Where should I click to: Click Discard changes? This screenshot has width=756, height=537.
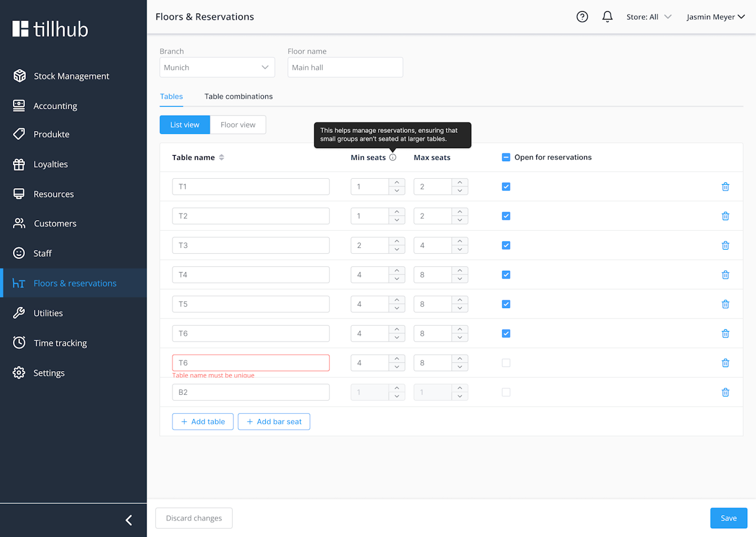(x=194, y=518)
